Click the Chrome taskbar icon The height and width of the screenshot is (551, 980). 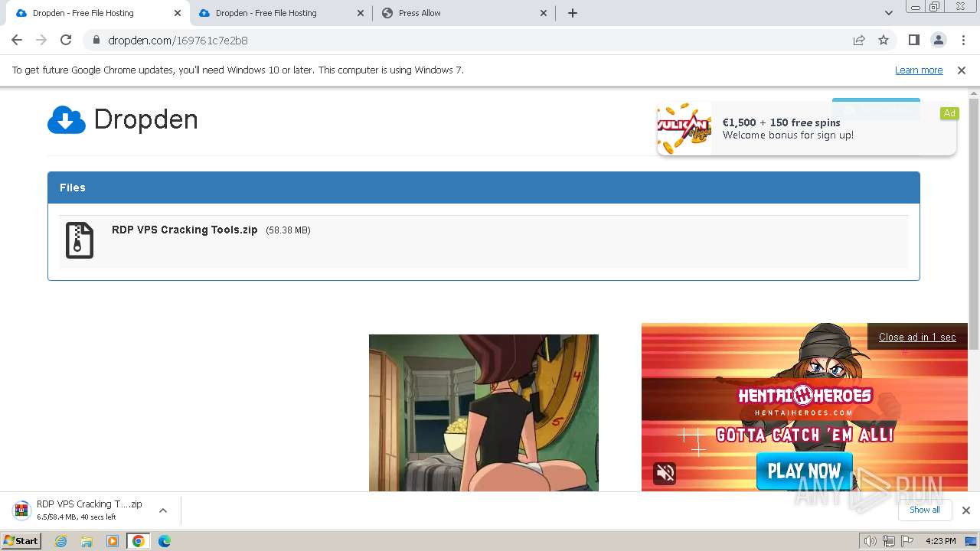138,541
